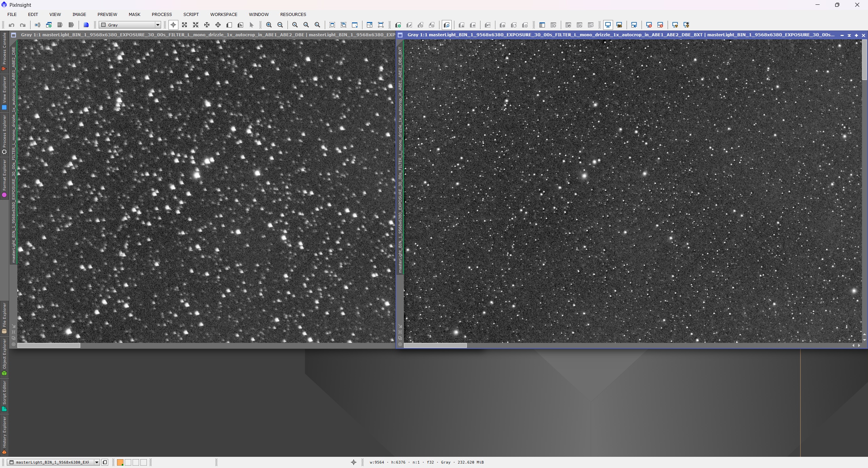
Task: Expand the Format Explorer side panel
Action: point(4,178)
